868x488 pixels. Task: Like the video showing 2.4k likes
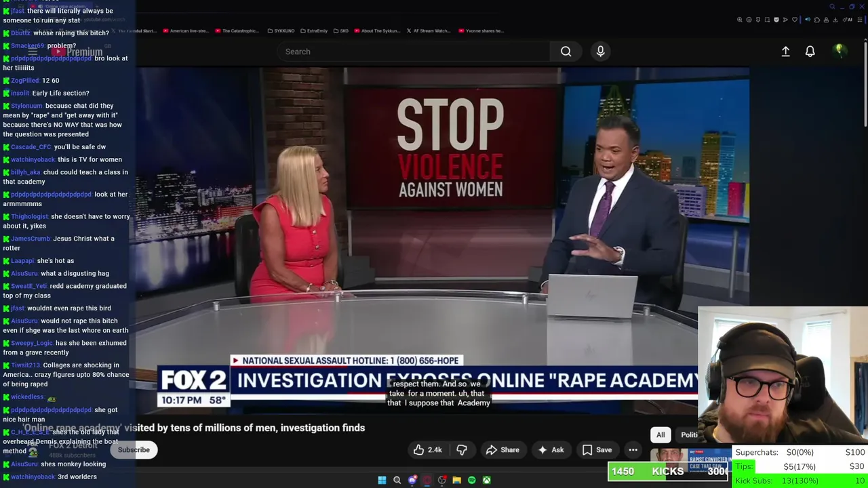[x=428, y=450]
